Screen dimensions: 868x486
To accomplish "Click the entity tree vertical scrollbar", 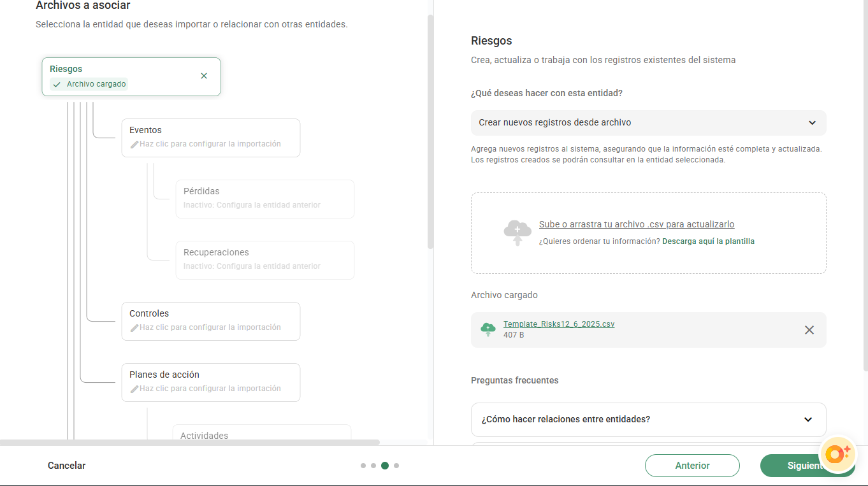I will 430,131.
